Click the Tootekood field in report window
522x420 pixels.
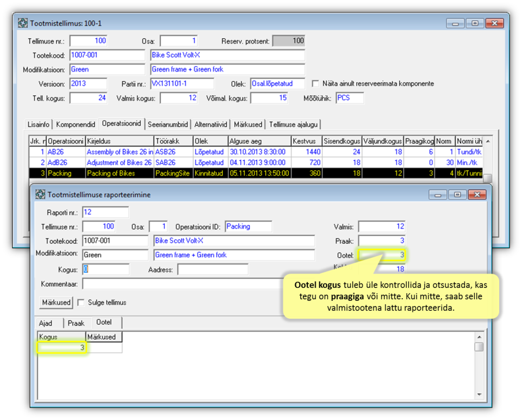[x=115, y=241]
